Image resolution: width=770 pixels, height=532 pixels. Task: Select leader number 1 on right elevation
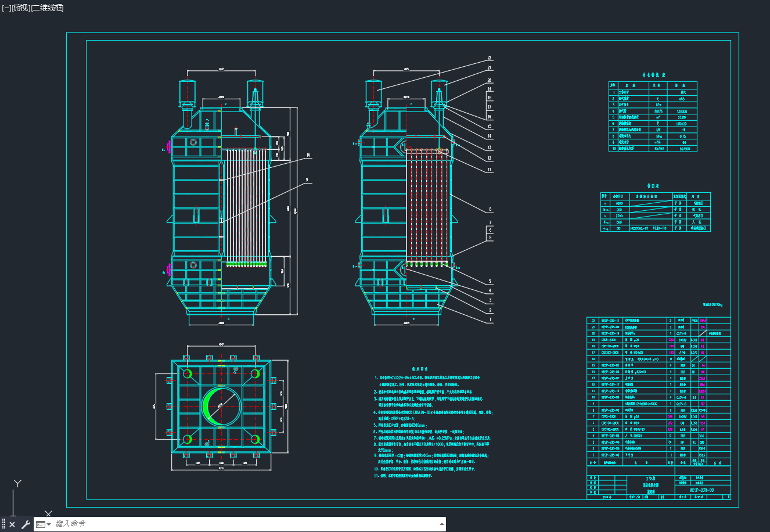tap(491, 319)
